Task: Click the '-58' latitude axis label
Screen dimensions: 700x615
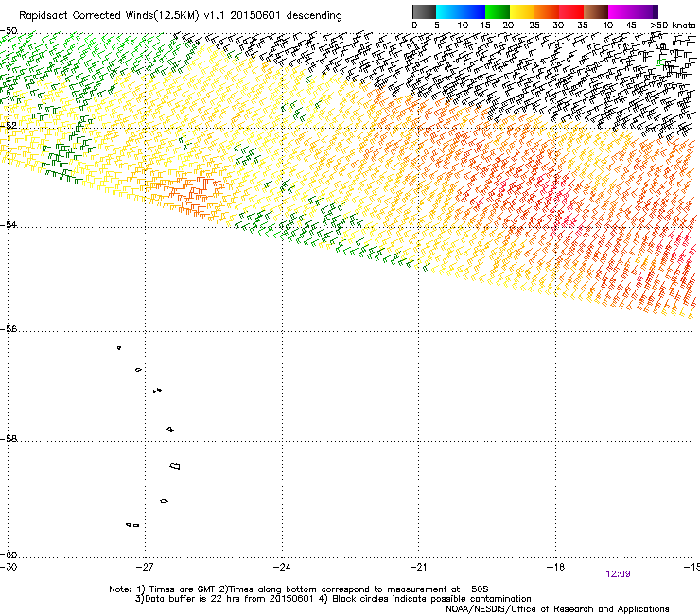Action: pos(9,439)
